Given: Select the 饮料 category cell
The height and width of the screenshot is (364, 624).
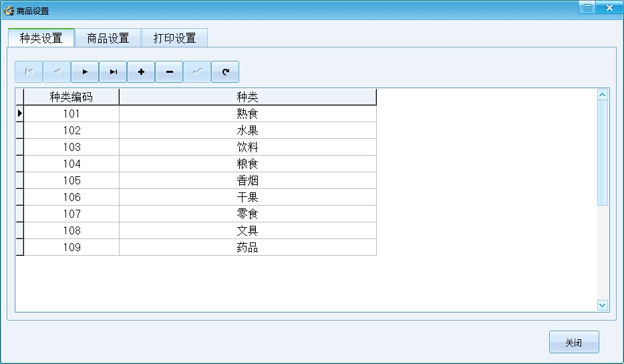Looking at the screenshot, I should (x=248, y=147).
